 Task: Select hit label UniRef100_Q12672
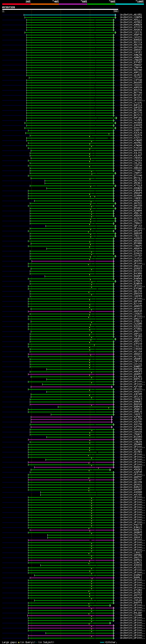tap(131, 218)
